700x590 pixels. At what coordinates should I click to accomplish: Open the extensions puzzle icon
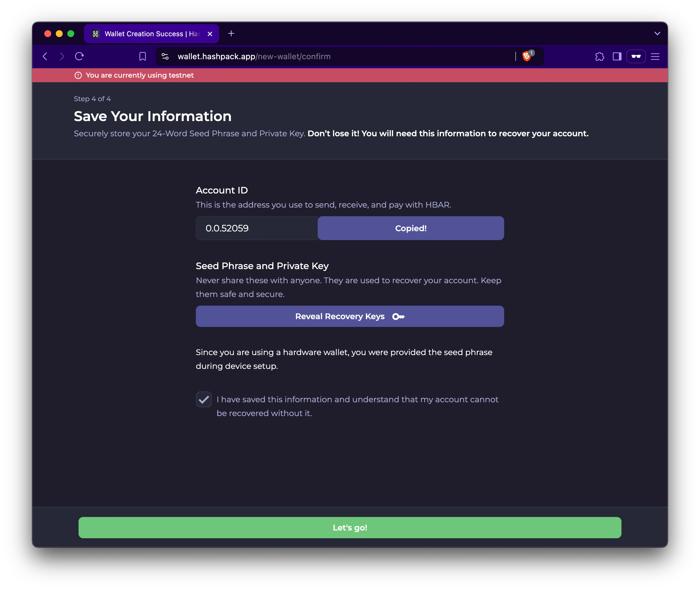pyautogui.click(x=600, y=57)
